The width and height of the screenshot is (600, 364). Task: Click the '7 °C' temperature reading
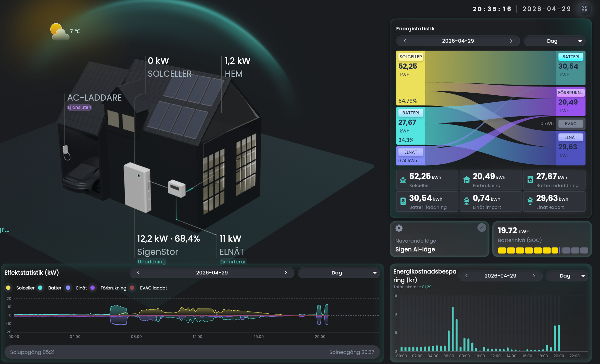point(75,31)
